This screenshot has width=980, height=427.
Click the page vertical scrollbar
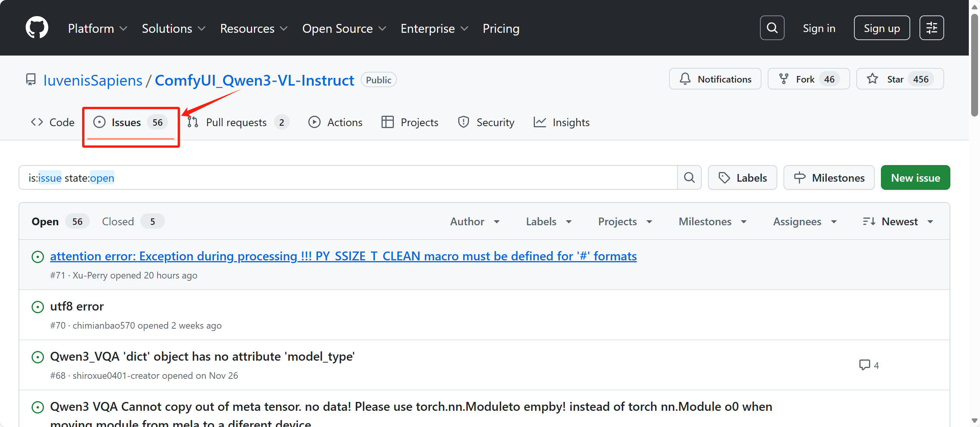(974, 66)
